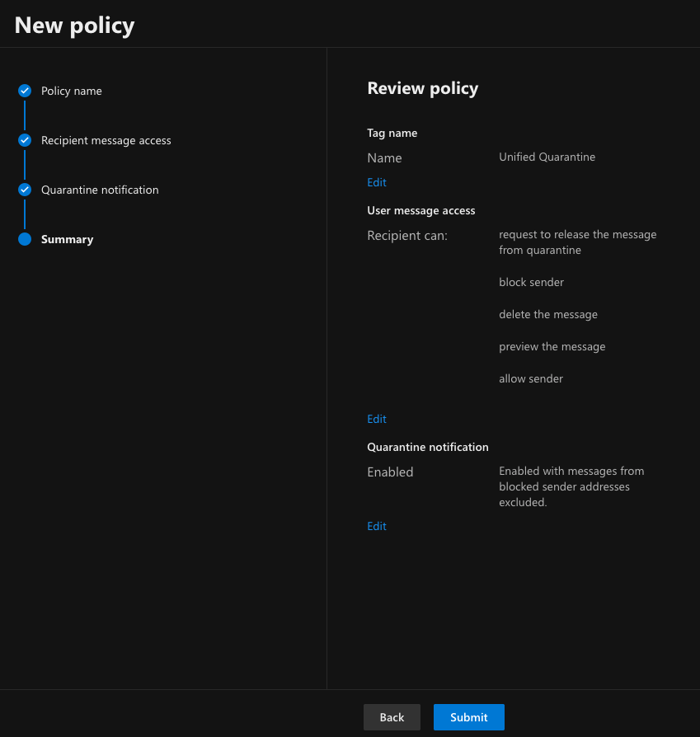Click Edit under Tag name
700x737 pixels.
[x=376, y=182]
